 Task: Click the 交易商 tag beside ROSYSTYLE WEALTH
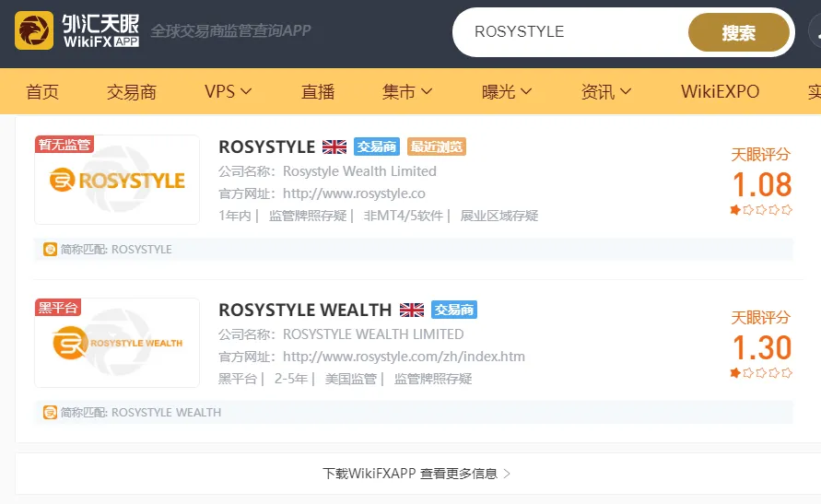(x=454, y=310)
